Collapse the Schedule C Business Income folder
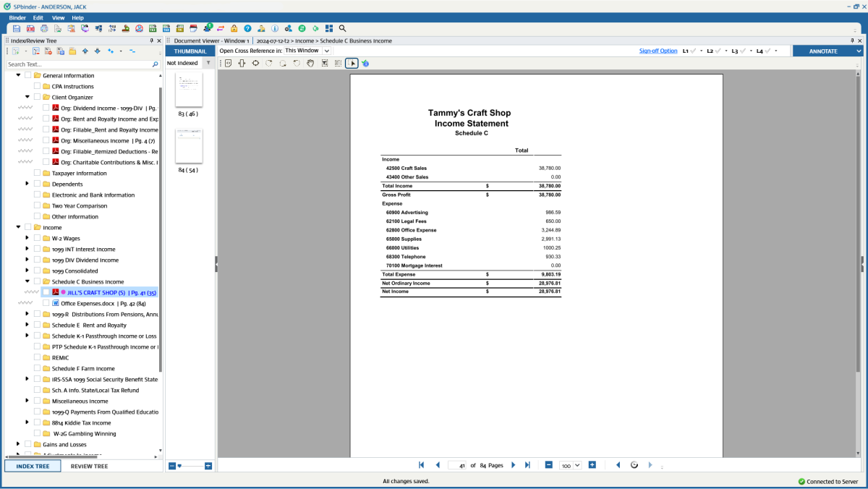This screenshot has width=868, height=489. click(x=27, y=281)
